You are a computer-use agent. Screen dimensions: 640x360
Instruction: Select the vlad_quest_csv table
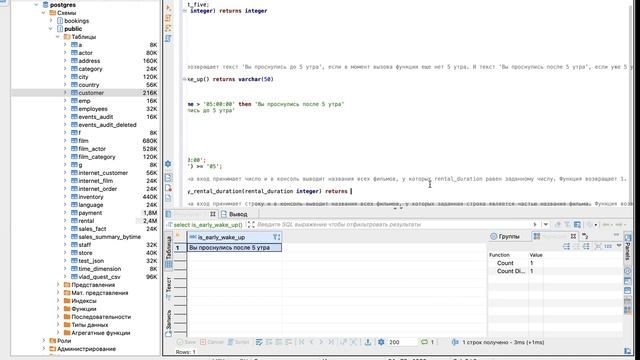(100, 277)
